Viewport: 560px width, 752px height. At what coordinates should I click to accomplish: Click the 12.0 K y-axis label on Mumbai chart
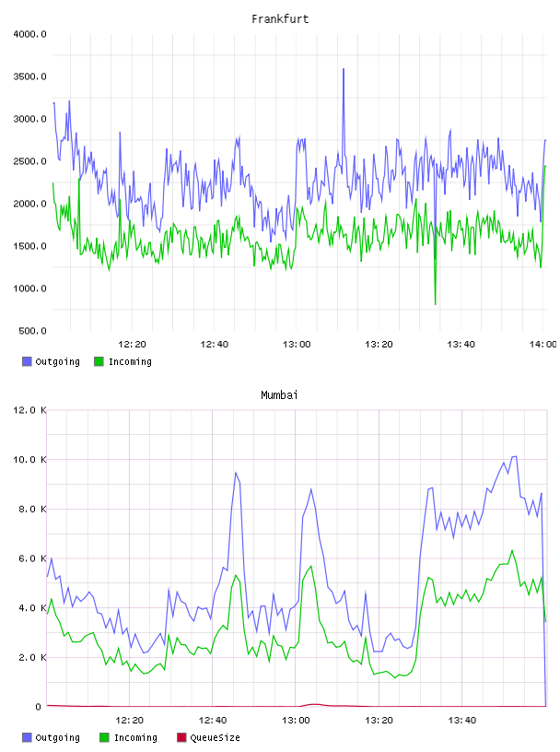29,410
